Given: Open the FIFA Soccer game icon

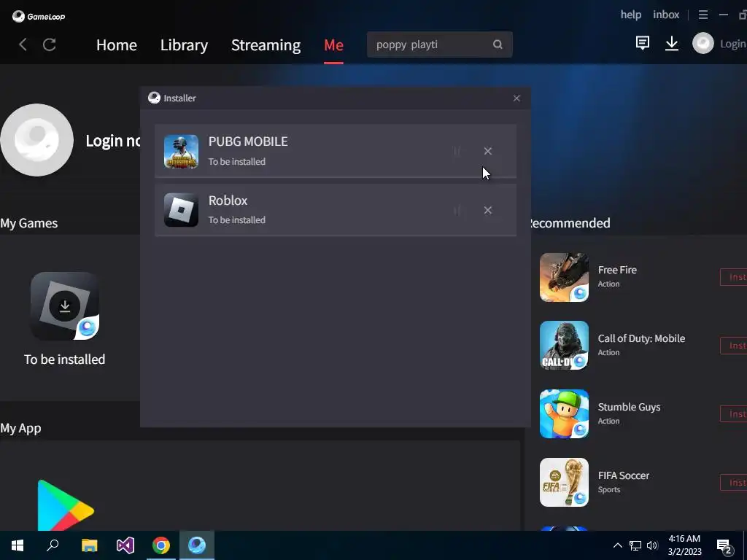Looking at the screenshot, I should tap(564, 483).
